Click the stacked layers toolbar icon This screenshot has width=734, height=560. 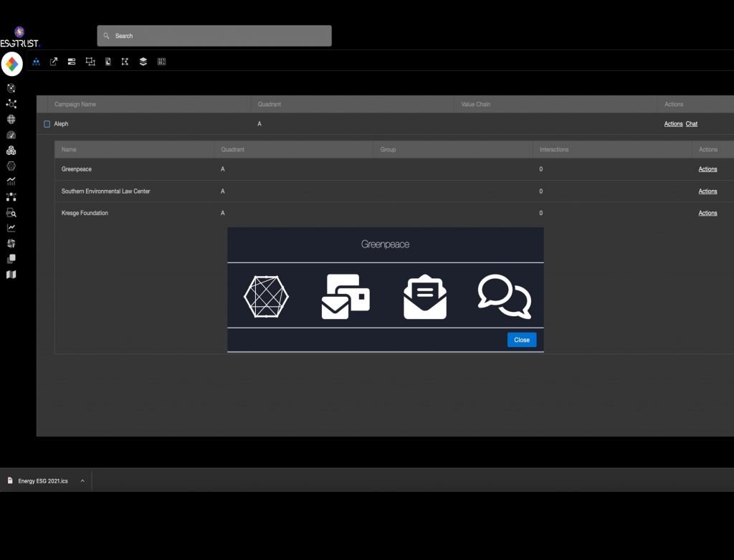click(x=143, y=62)
